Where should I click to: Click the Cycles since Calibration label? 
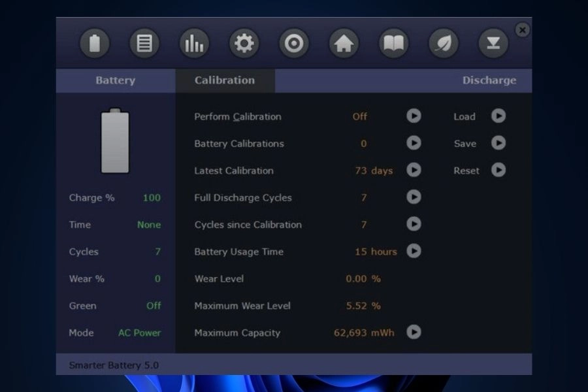pos(248,225)
